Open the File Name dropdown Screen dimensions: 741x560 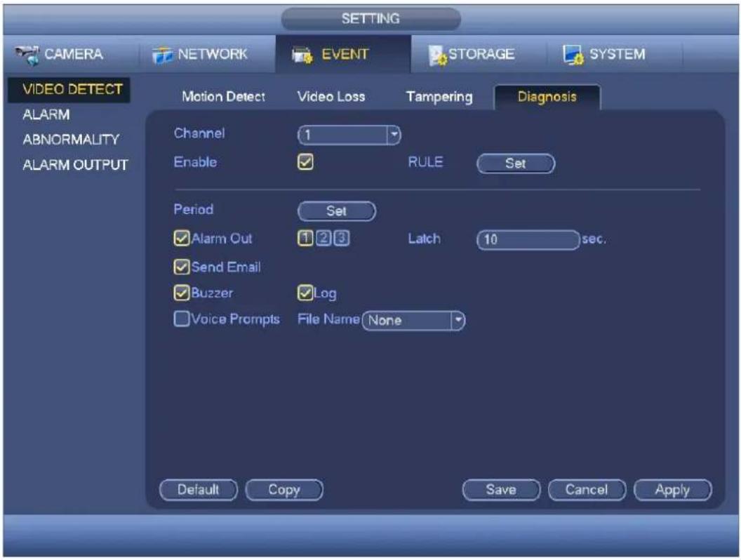point(413,321)
